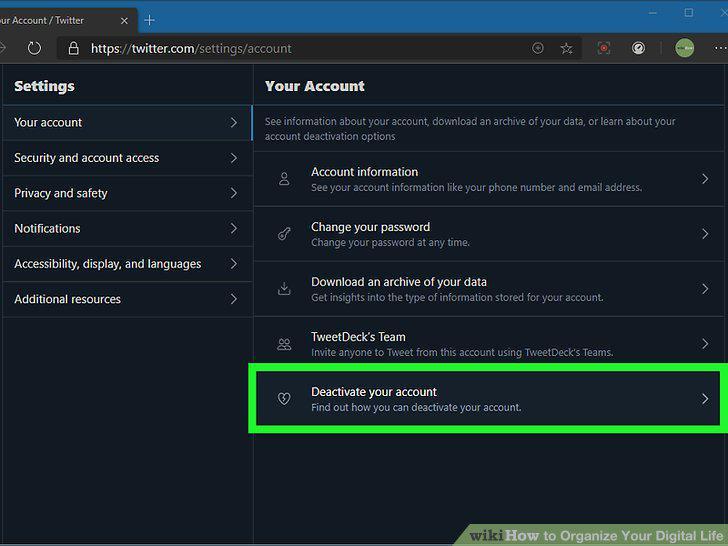Viewport: 728px width, 546px height.
Task: Click the Settings heading
Action: pyautogui.click(x=44, y=86)
